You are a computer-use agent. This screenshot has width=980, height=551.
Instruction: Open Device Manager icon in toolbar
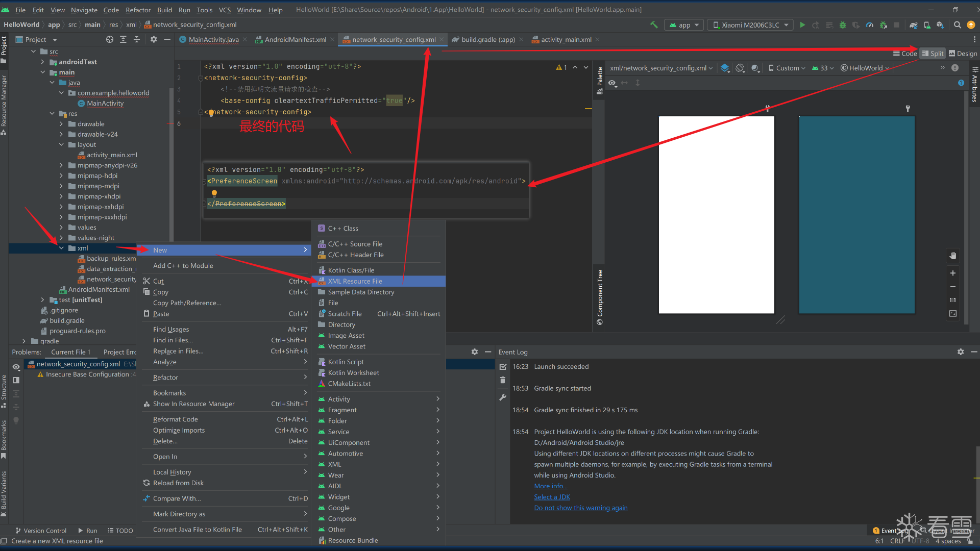(927, 24)
